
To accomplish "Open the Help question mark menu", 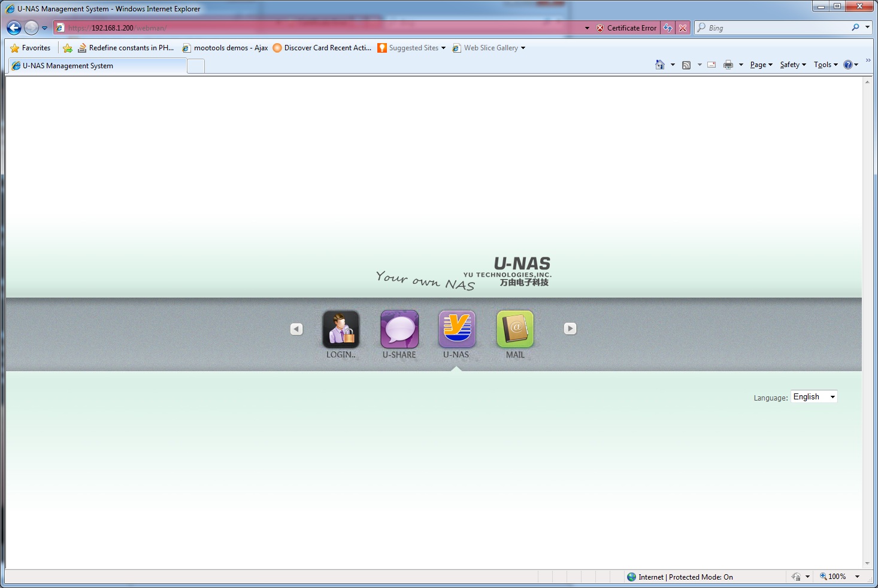I will tap(851, 65).
